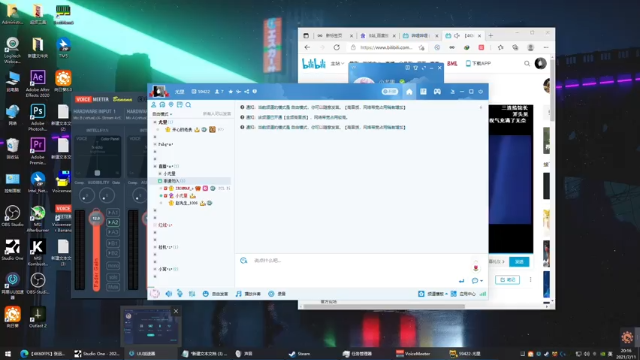
Task: Open the Logitech Webcam desktop icon
Action: pos(12,50)
